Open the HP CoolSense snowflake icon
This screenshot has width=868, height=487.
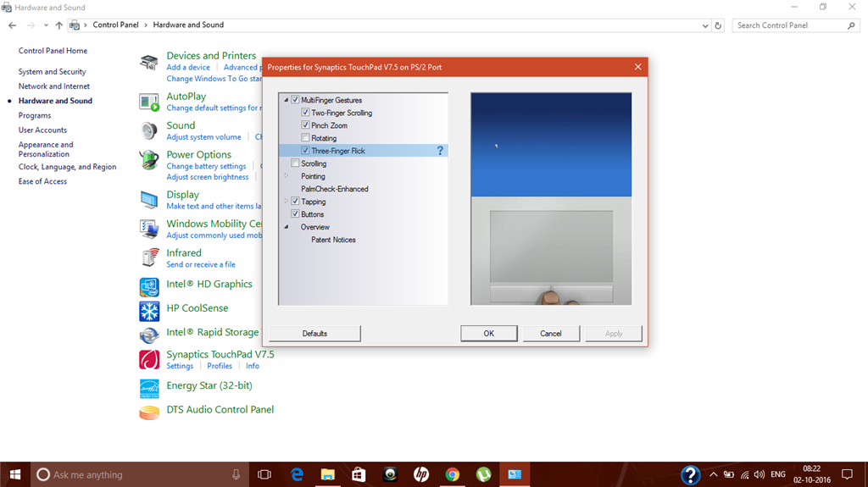click(x=149, y=311)
